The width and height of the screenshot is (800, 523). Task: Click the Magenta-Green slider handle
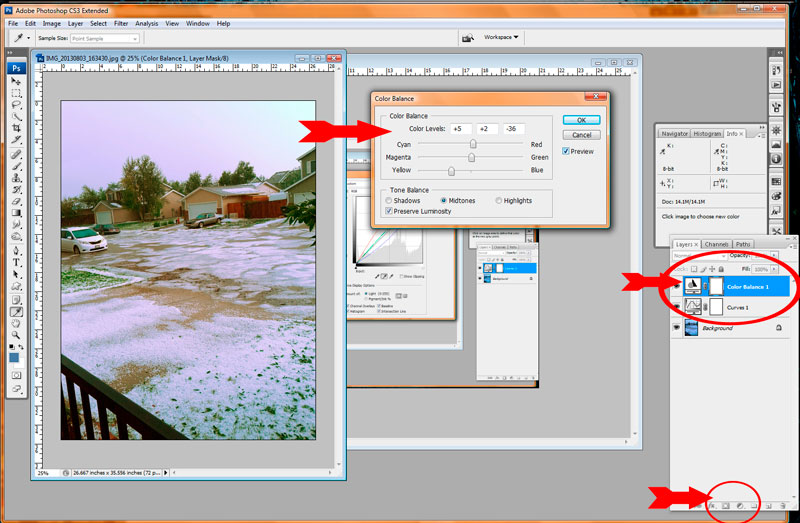coord(471,157)
